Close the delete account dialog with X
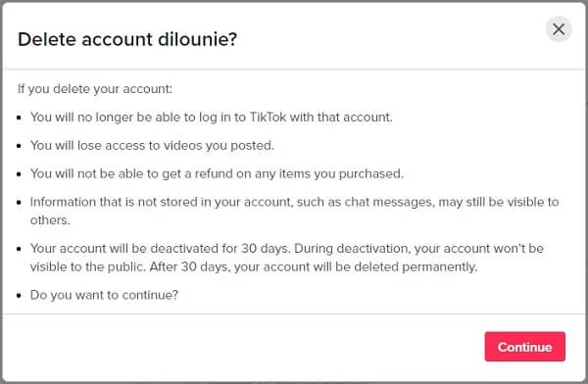 [x=559, y=28]
